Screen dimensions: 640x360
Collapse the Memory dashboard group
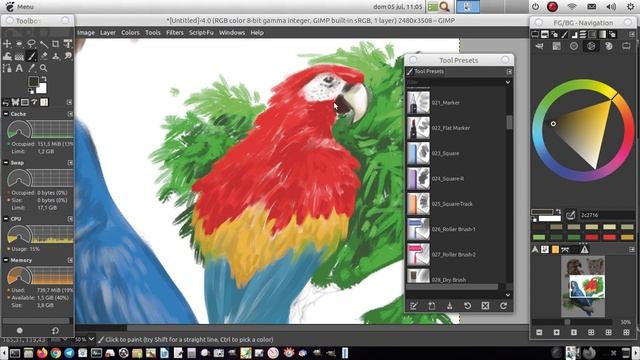coord(6,260)
